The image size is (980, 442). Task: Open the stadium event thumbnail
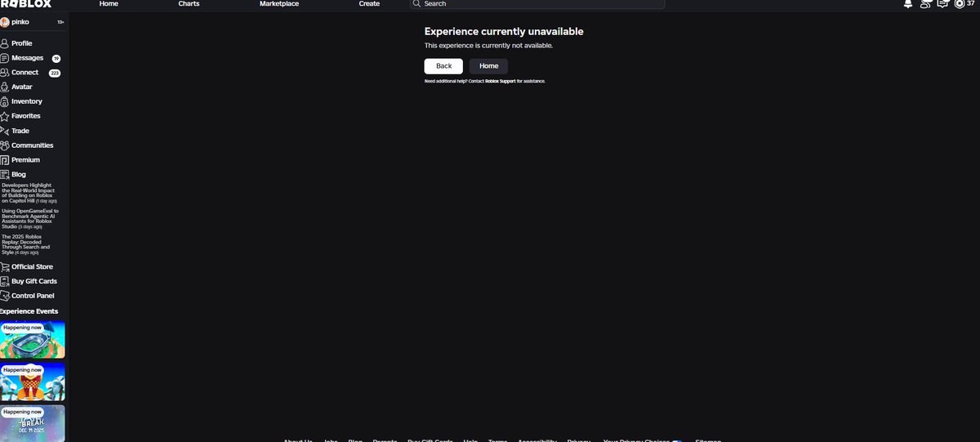[x=33, y=339]
